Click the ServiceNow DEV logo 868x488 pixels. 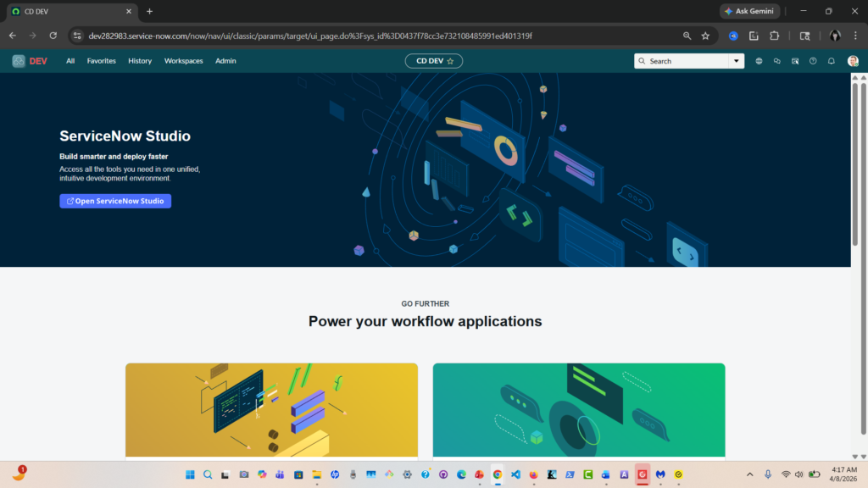coord(30,61)
